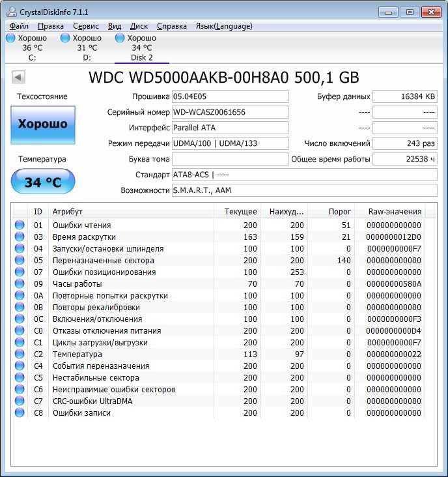Image resolution: width=448 pixels, height=477 pixels.
Task: Click the Наихуд... column header
Action: 284,211
